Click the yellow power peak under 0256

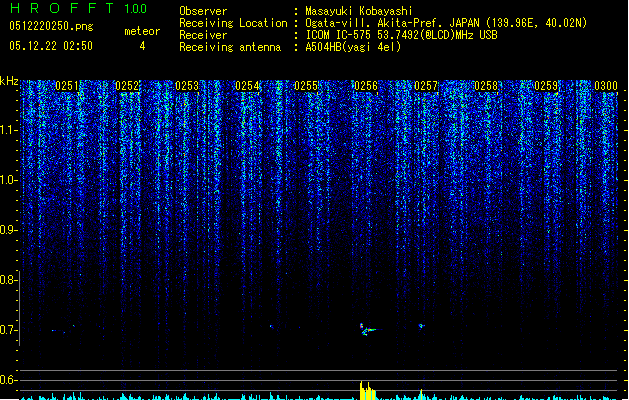pyautogui.click(x=367, y=390)
